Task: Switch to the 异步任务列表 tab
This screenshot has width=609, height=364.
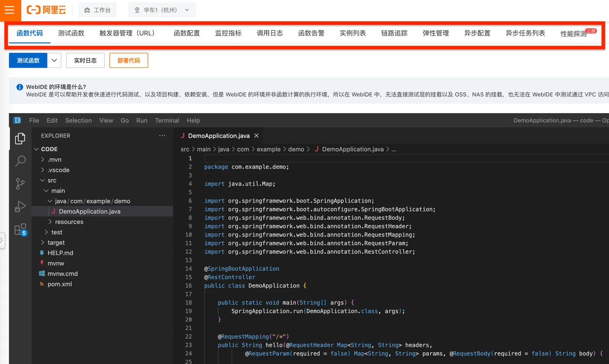Action: (x=525, y=33)
